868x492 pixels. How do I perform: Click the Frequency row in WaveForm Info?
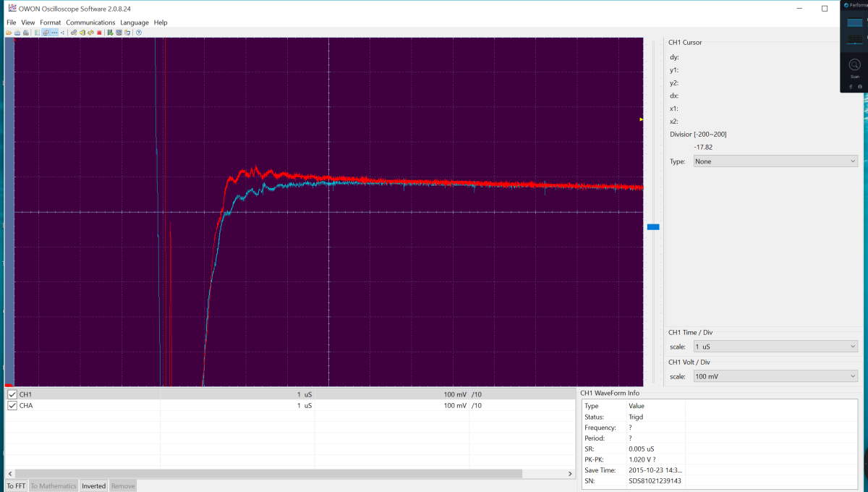[720, 428]
